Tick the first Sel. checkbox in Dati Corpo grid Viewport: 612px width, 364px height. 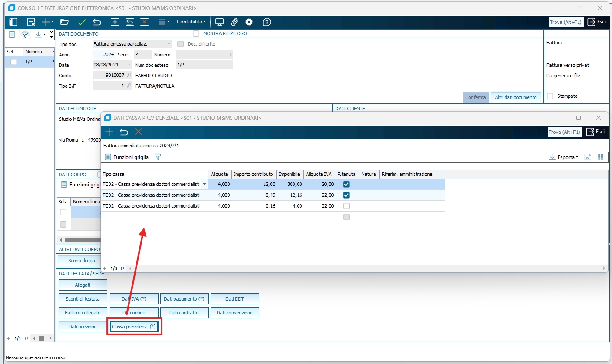tap(63, 212)
